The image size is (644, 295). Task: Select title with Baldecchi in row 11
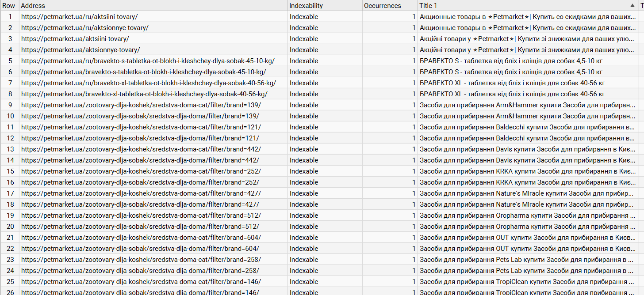pos(528,127)
